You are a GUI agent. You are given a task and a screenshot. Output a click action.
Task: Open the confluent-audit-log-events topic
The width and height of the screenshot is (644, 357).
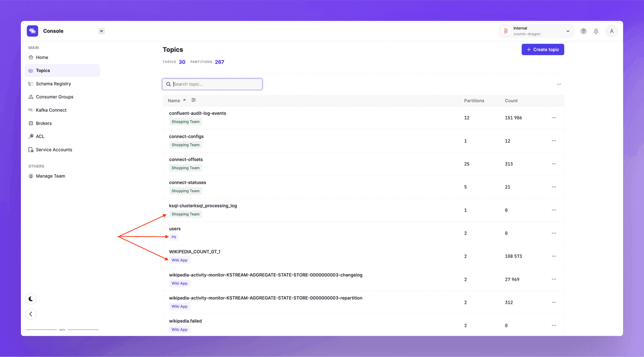[x=197, y=113]
